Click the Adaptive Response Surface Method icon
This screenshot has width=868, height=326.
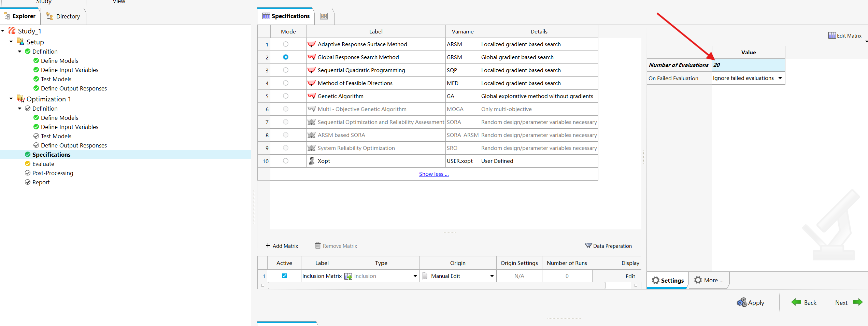point(311,44)
